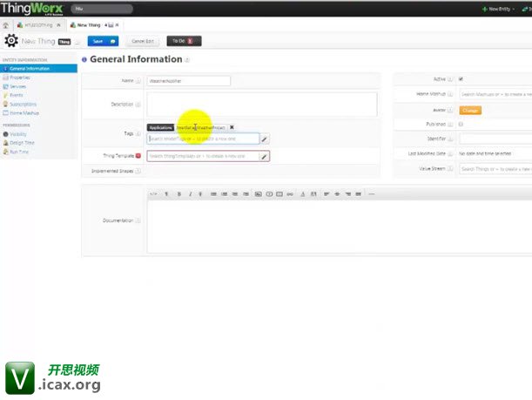Open the New Entity dropdown menu

click(498, 10)
